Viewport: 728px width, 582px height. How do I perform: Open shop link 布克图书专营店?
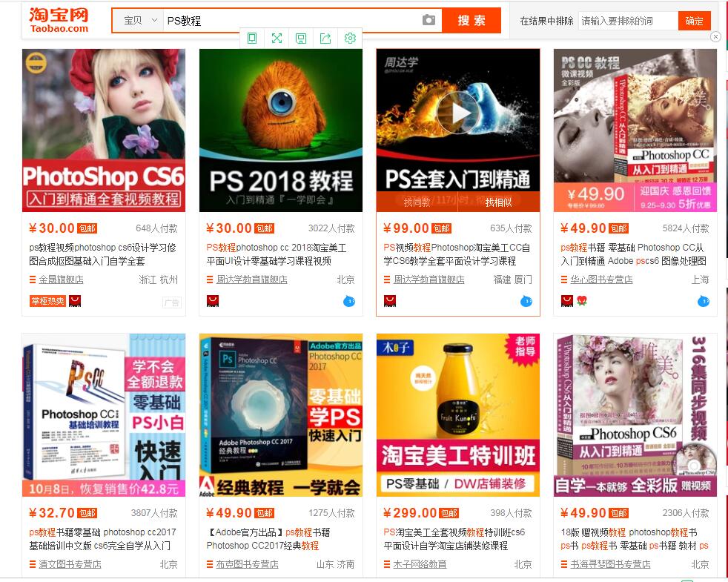point(248,564)
